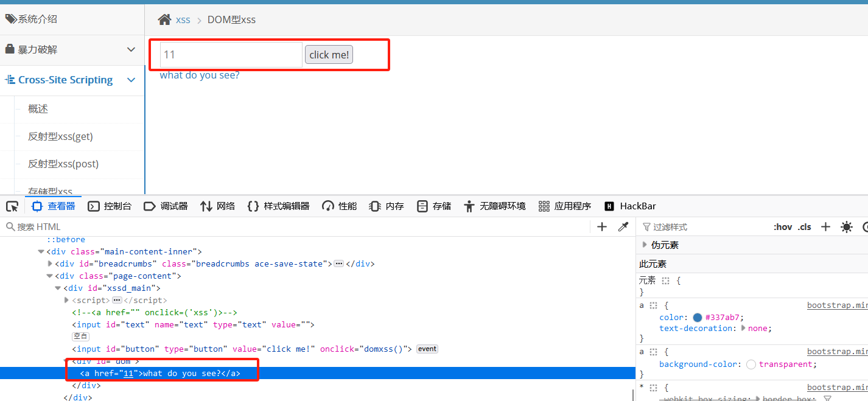Select the input id="text" node
Image resolution: width=868 pixels, height=401 pixels.
coord(193,324)
